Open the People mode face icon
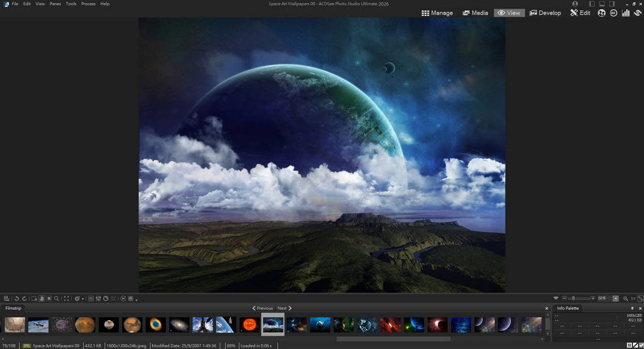The width and height of the screenshot is (644, 349). coord(602,13)
